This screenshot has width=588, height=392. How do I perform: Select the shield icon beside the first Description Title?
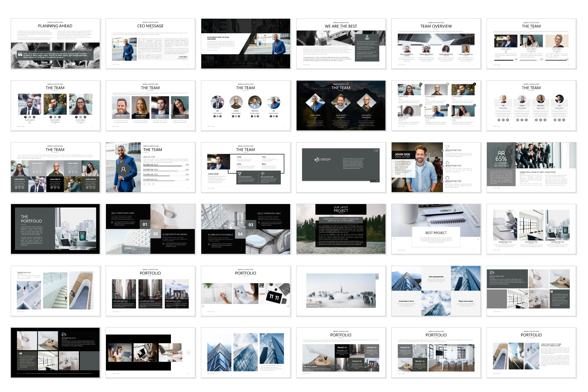[447, 147]
